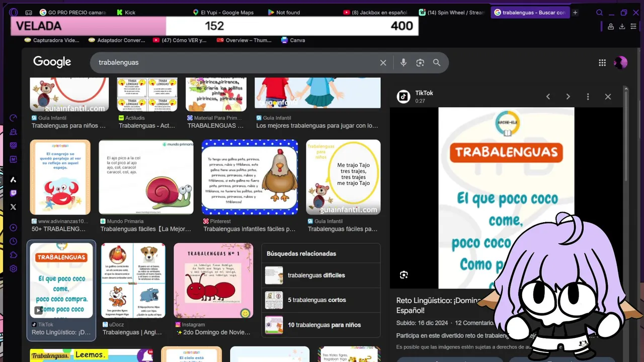
Task: Select related search 10 trabalenguas para niños
Action: (x=320, y=325)
